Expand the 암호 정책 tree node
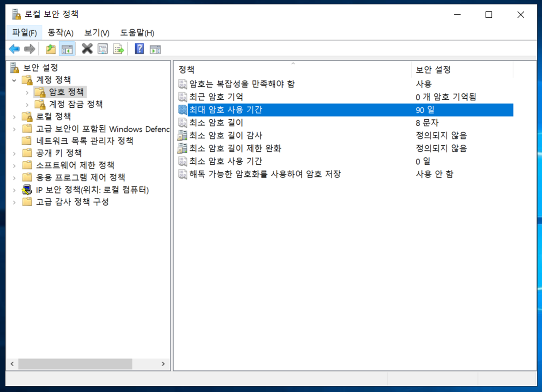542x392 pixels. (27, 93)
